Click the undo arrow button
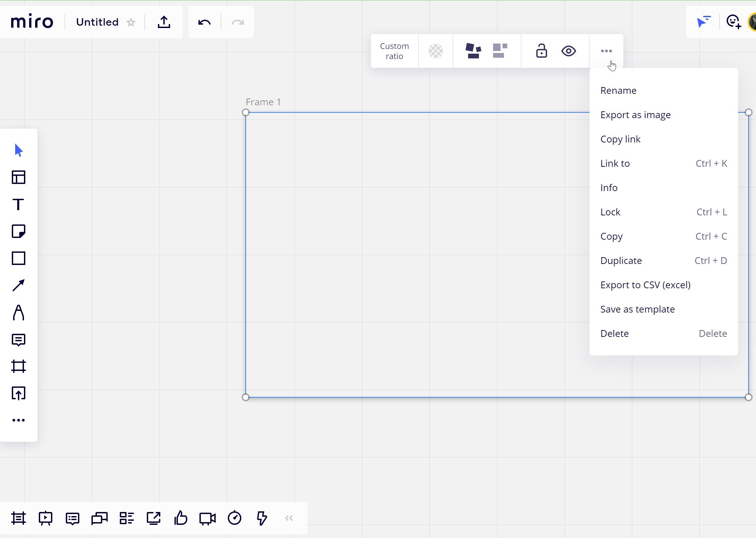Image resolution: width=756 pixels, height=538 pixels. 205,23
